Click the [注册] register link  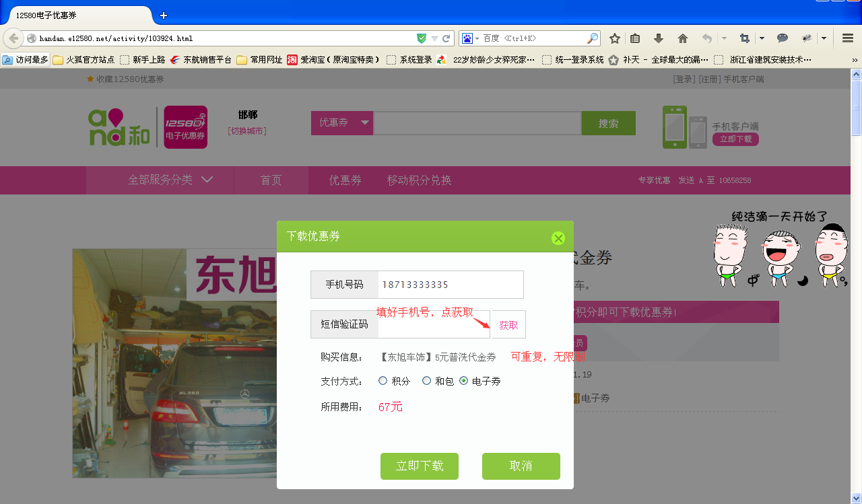(709, 79)
